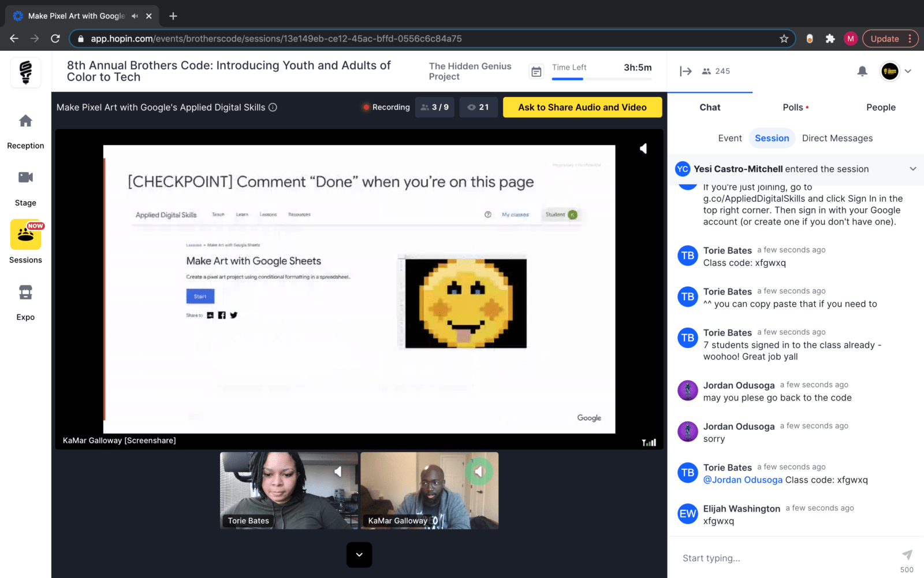
Task: Click the send message paper plane icon
Action: 907,555
